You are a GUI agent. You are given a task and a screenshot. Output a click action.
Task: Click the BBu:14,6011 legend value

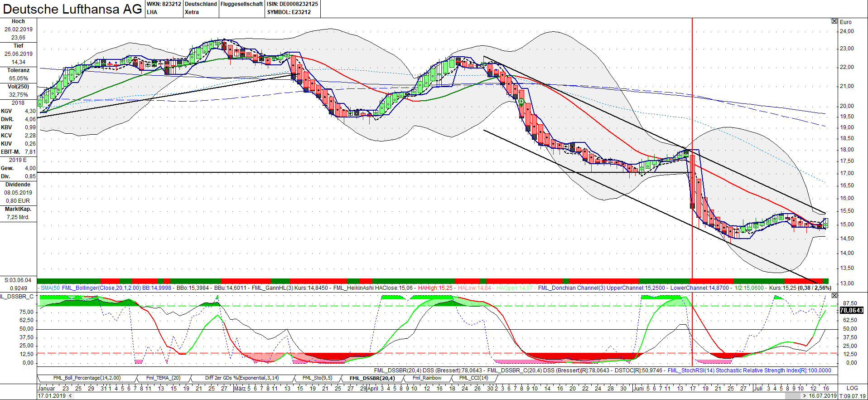[x=230, y=288]
